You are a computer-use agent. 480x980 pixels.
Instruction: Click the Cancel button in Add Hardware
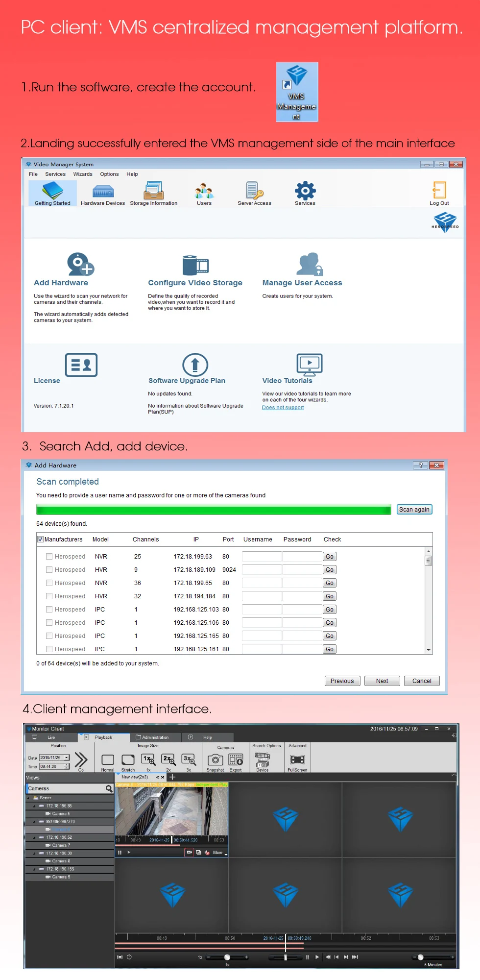coord(422,681)
